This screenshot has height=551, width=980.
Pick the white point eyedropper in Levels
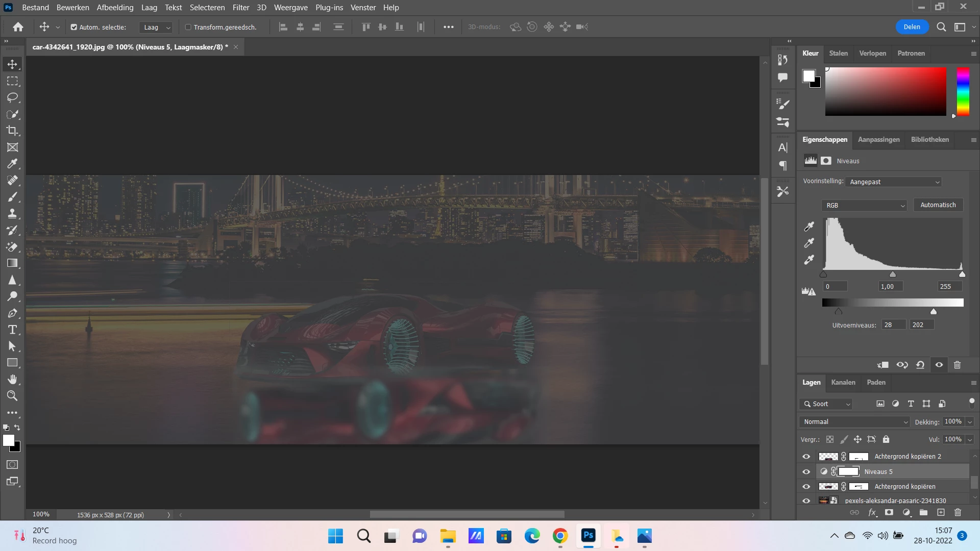809,260
